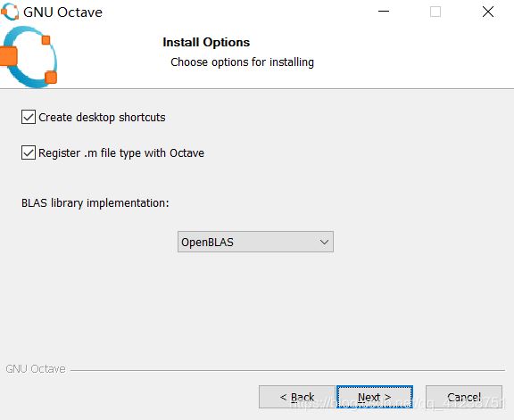Click the 'Install Options' heading

click(206, 42)
